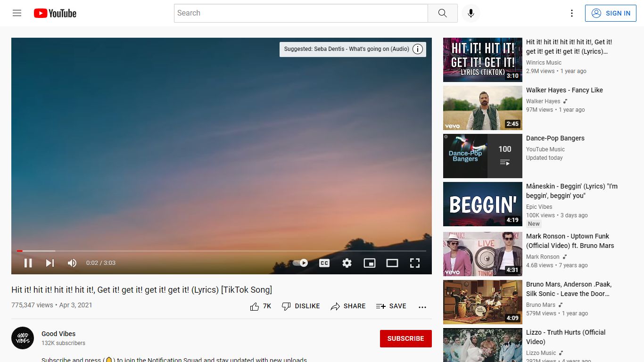Go to the YouTube home logo
The height and width of the screenshot is (362, 644).
coord(55,13)
